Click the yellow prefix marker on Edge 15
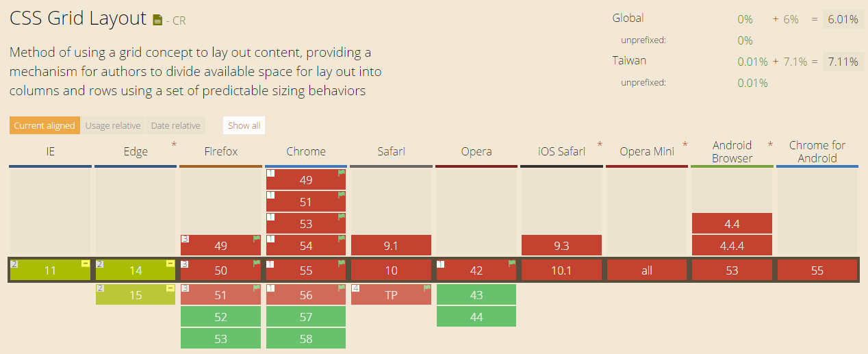Viewport: 868px width, 354px height. click(x=170, y=288)
